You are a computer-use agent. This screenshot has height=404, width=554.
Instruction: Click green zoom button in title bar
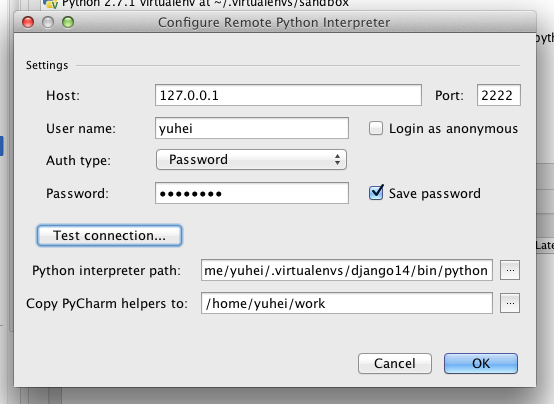[x=68, y=22]
